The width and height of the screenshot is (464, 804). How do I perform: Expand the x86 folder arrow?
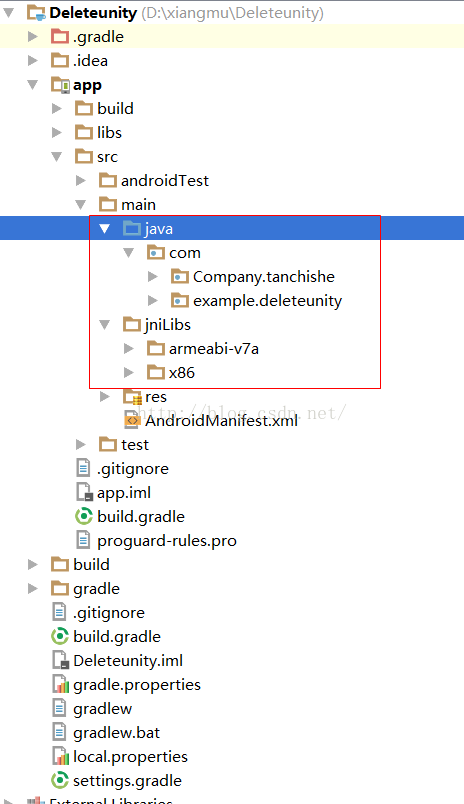click(x=129, y=372)
